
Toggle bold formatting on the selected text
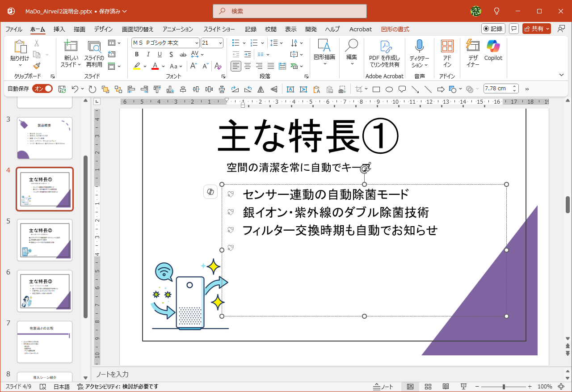pos(137,54)
